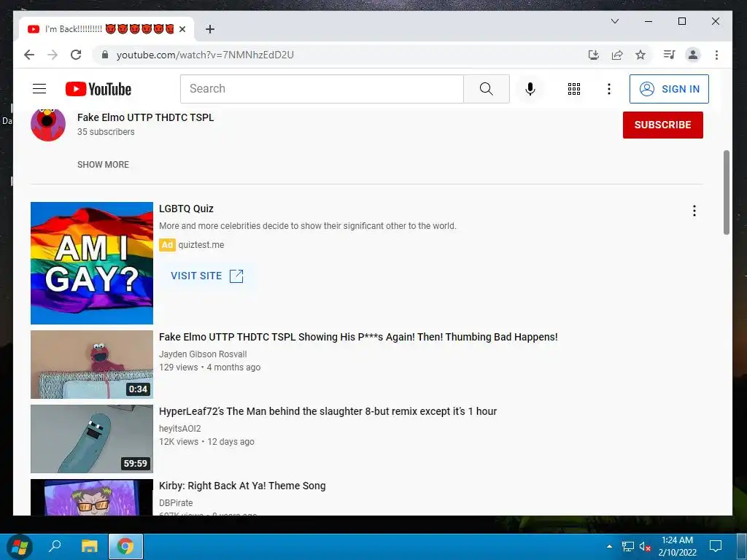The image size is (747, 560).
Task: Open the notification action center icon
Action: point(716,546)
